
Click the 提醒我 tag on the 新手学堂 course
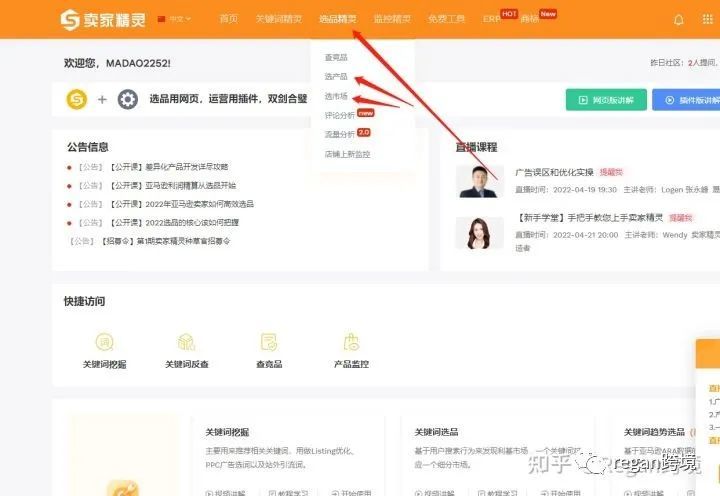[681, 218]
